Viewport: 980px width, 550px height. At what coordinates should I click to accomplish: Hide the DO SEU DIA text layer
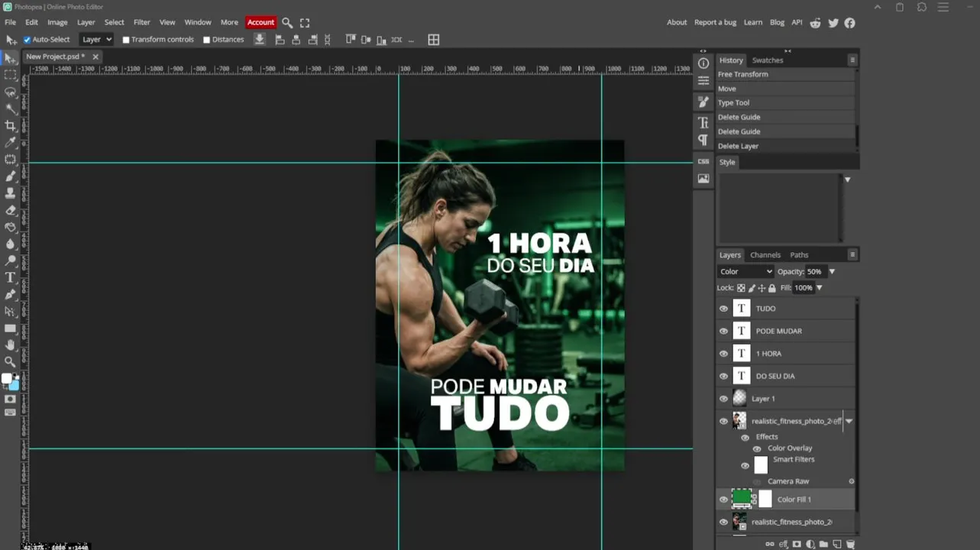tap(723, 376)
